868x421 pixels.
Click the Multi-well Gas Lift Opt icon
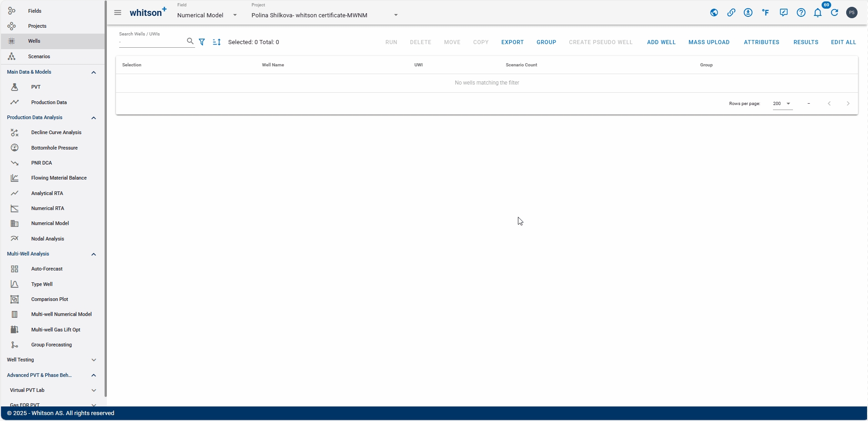click(x=15, y=330)
